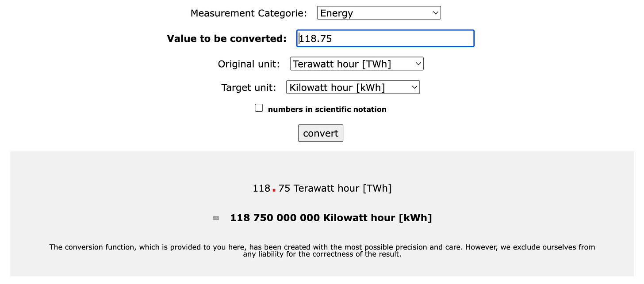The width and height of the screenshot is (644, 284).
Task: Click the '118 750 000 000 Kilowatt hour [kWh]' result
Action: pyautogui.click(x=331, y=218)
